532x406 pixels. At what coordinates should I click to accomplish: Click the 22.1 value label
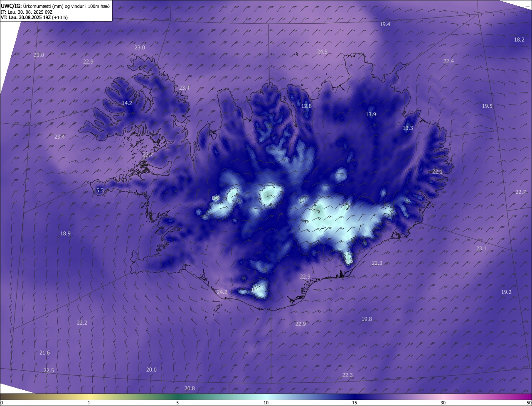tap(438, 172)
